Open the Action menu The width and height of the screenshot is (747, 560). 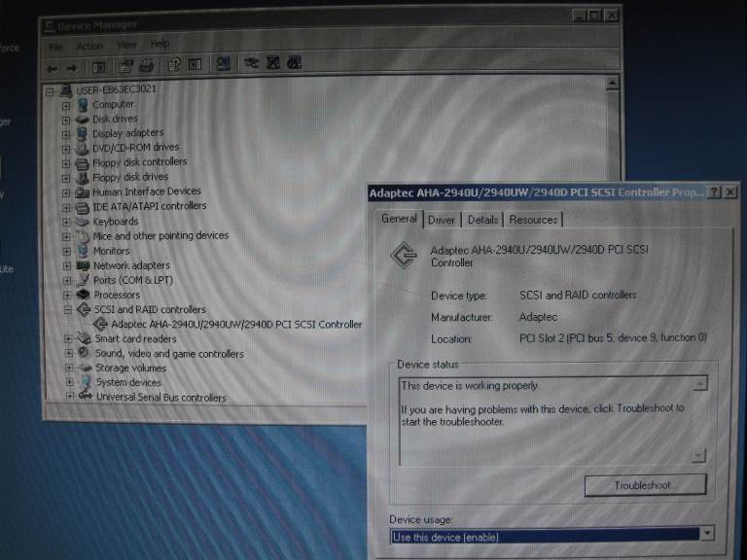89,46
